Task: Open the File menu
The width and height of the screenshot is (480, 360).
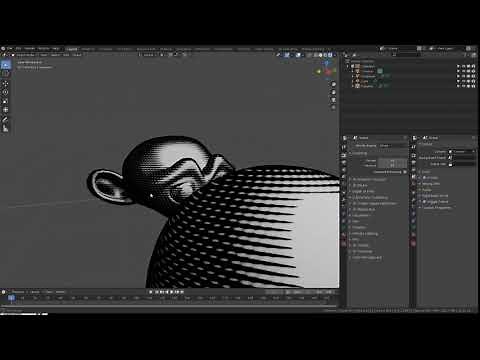Action: [9, 49]
